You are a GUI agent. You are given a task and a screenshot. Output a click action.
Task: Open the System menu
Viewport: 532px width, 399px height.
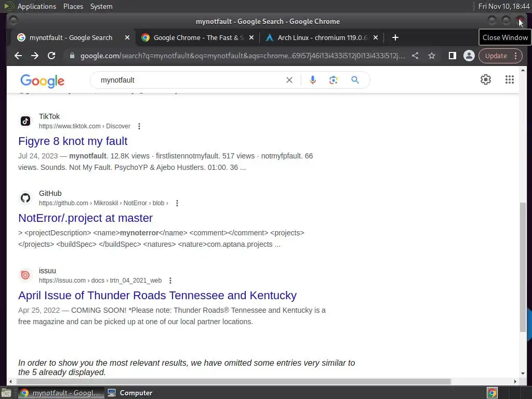(x=101, y=6)
